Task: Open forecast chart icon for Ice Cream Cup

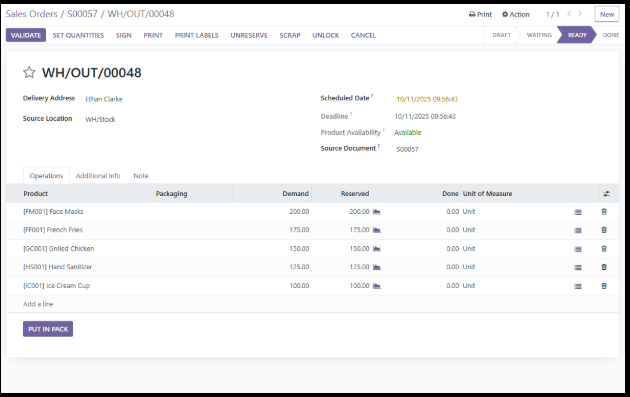Action: [376, 286]
